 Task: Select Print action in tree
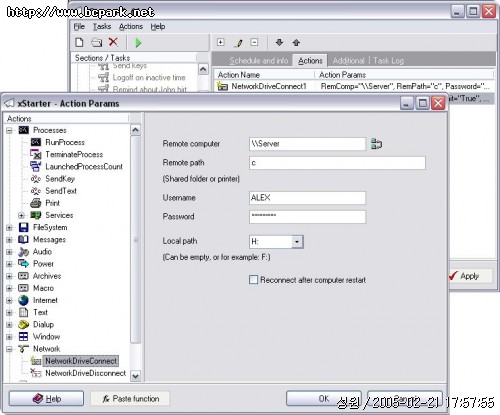(x=53, y=203)
